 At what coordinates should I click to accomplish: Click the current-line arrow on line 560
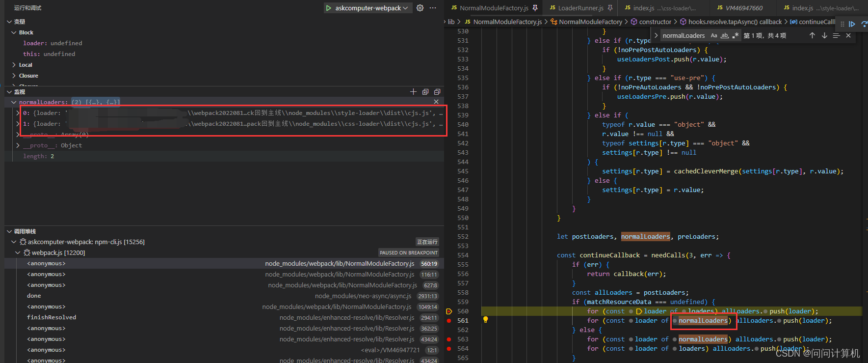pyautogui.click(x=449, y=311)
